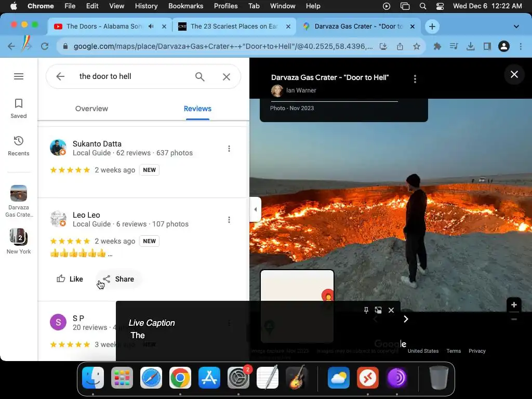Click United States footer link

(x=423, y=351)
